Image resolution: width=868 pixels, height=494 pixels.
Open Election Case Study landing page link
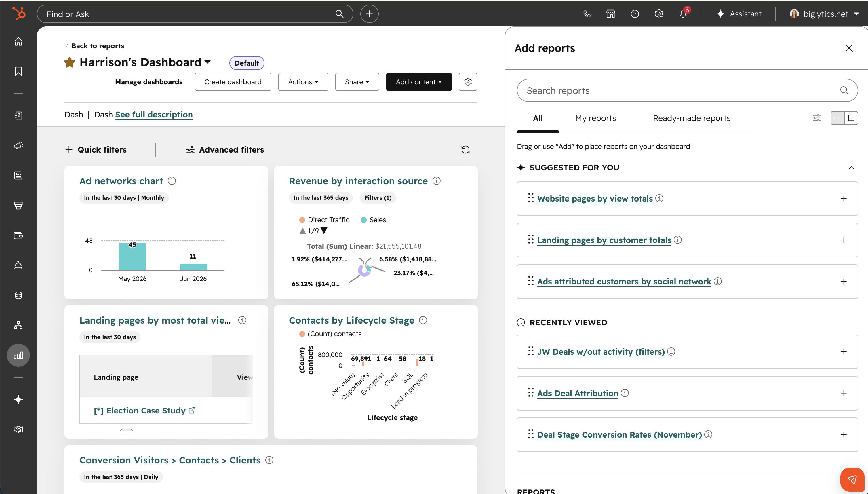(x=145, y=411)
